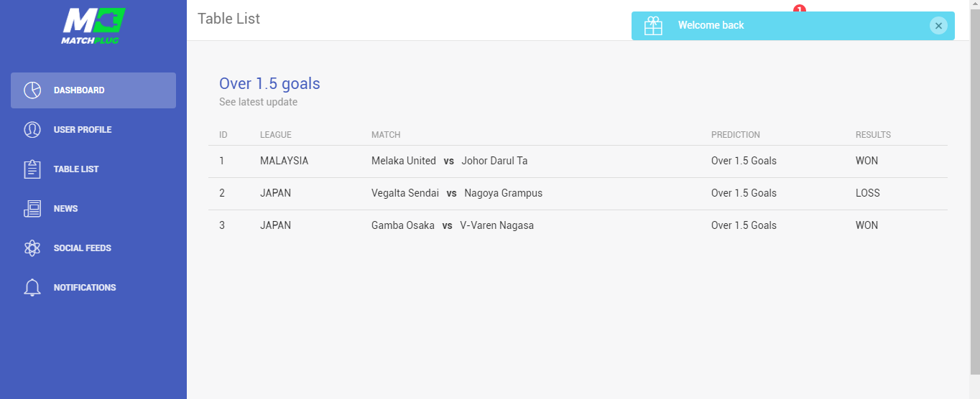Click the Table List clipboard icon
Screen dimensions: 980x399
[x=32, y=169]
